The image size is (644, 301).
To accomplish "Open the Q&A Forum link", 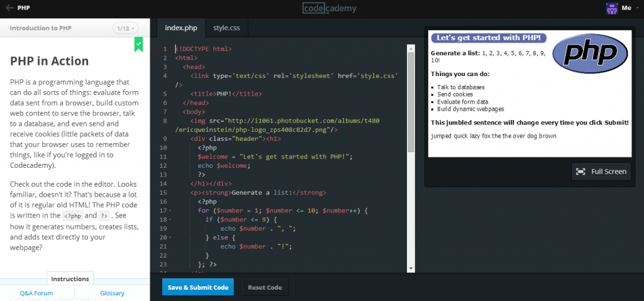I will (36, 293).
